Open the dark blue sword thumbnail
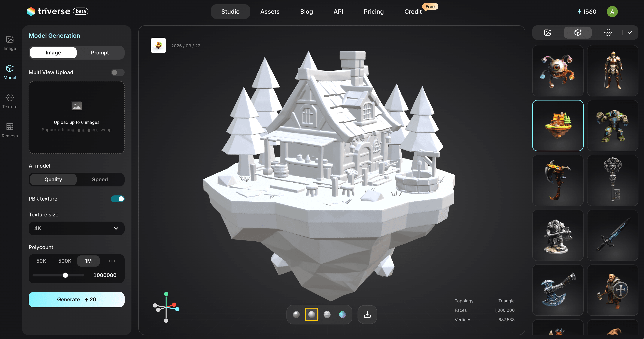 [x=613, y=235]
